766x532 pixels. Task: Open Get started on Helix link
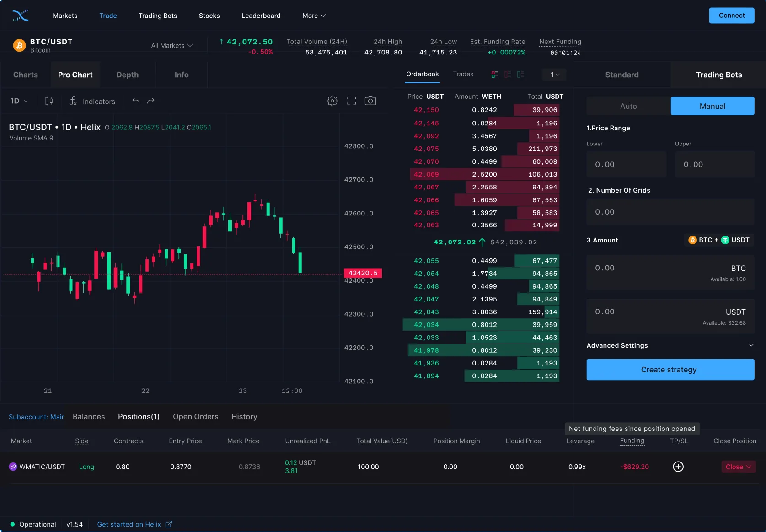coord(129,524)
